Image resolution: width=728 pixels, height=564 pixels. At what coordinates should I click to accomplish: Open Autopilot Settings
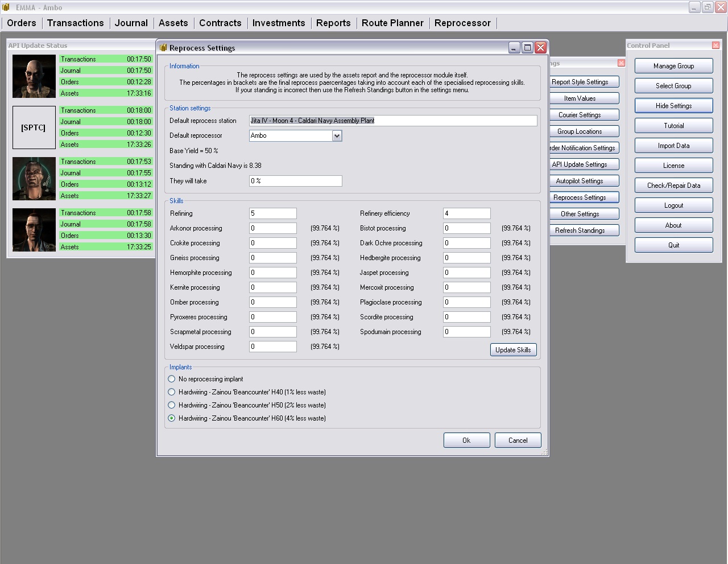584,181
